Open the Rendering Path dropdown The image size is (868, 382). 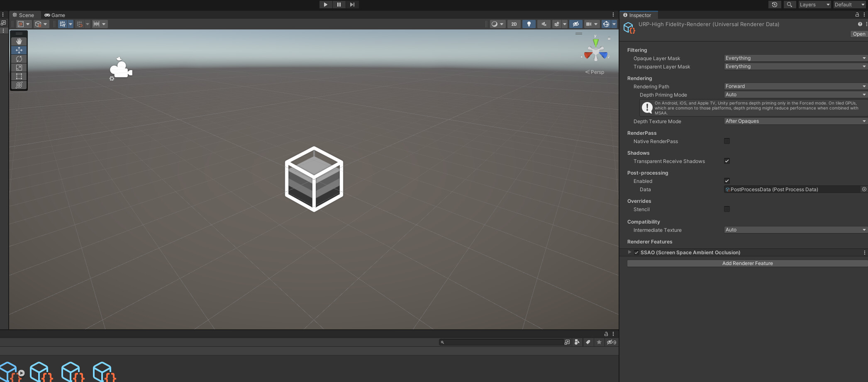794,86
